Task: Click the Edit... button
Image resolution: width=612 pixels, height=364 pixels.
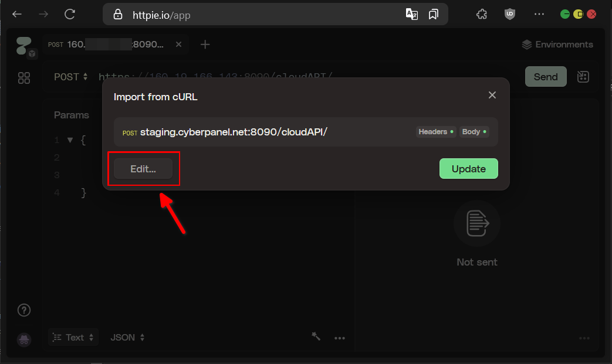Action: tap(143, 169)
